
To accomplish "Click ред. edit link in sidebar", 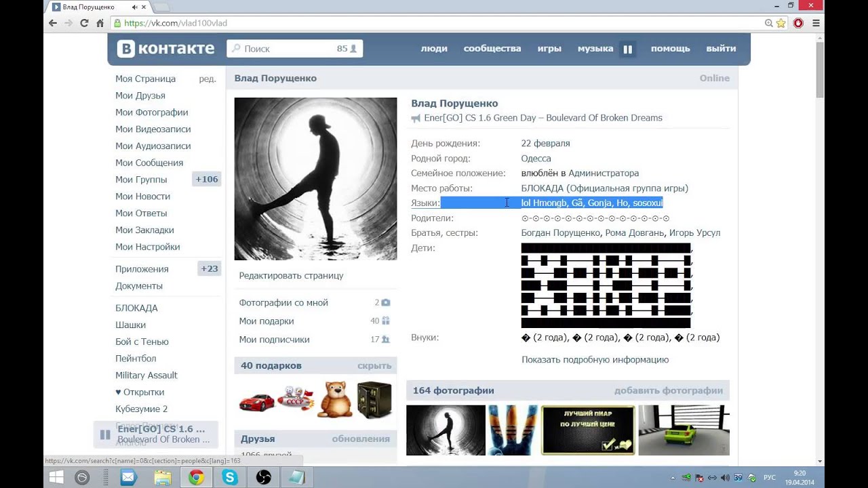I will pyautogui.click(x=208, y=79).
